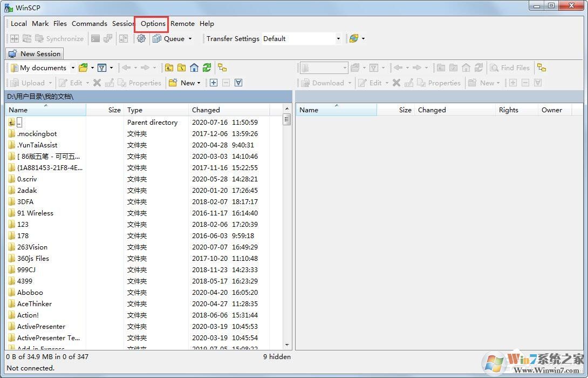The width and height of the screenshot is (588, 378).
Task: Click the local Open directory folder icon
Action: click(83, 68)
